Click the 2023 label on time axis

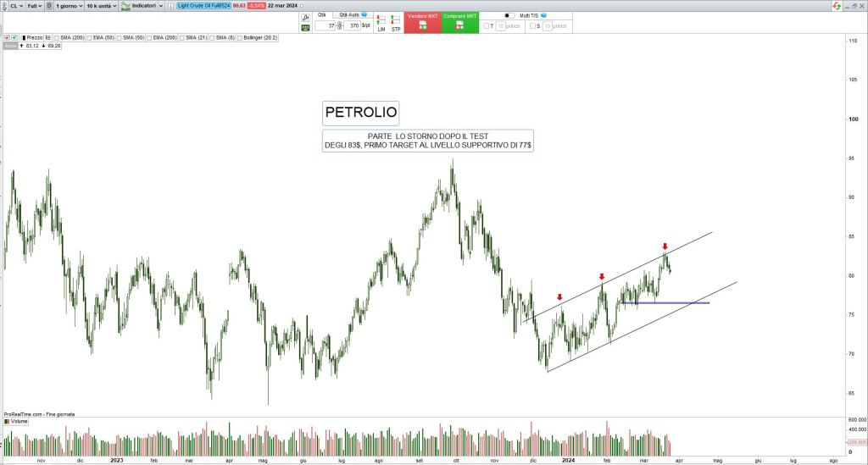116,460
